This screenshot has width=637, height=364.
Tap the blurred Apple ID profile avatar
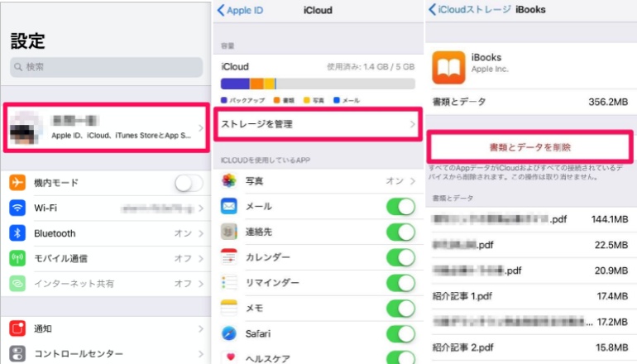25,127
